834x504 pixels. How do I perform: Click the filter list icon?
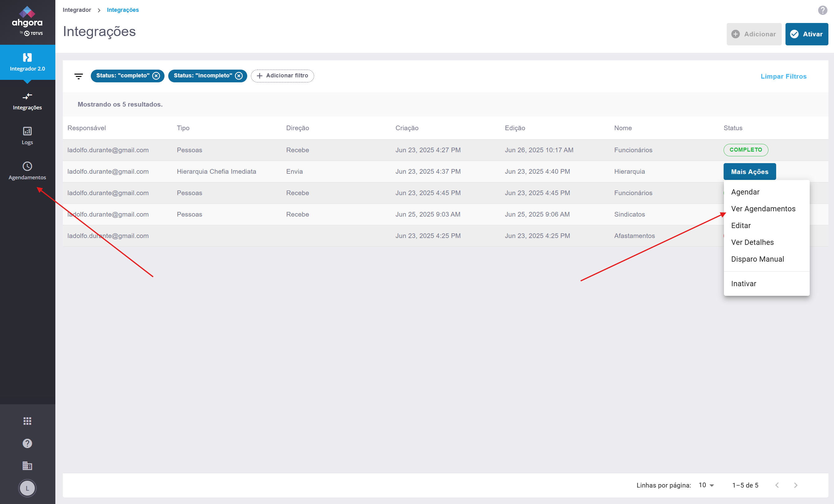[x=79, y=76]
